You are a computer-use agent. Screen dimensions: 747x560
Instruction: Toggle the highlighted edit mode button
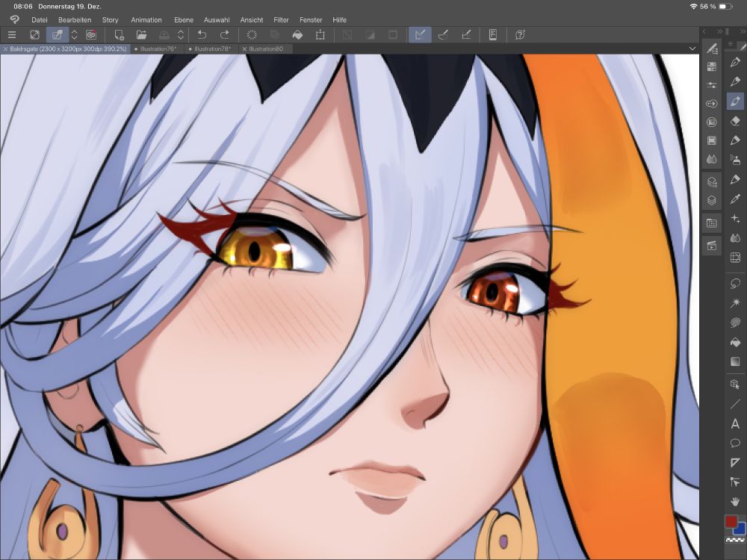(x=58, y=35)
